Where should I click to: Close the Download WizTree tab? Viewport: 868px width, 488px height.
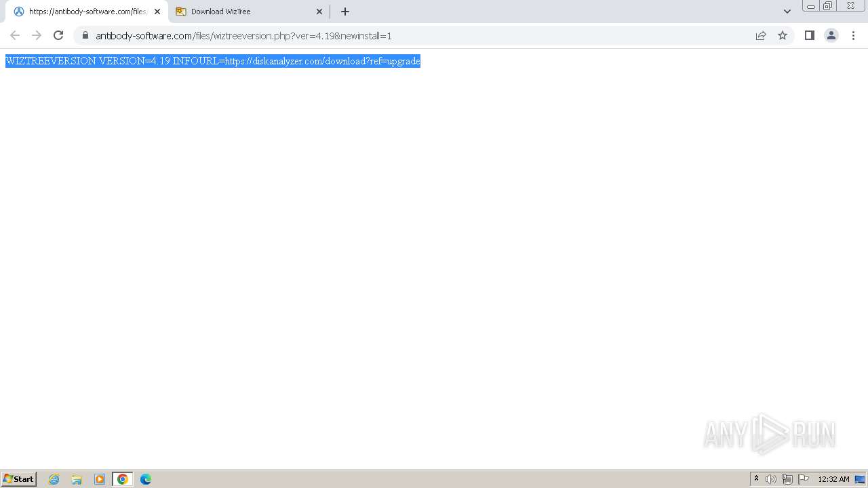[319, 12]
